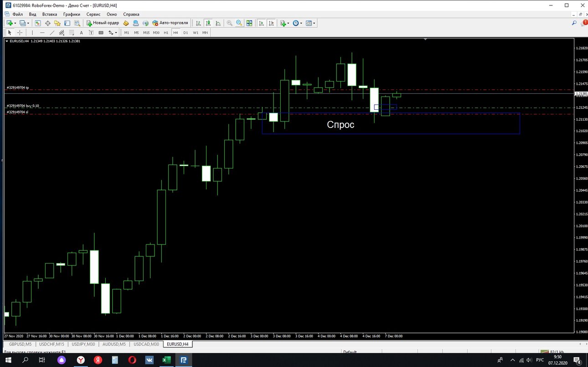Image resolution: width=588 pixels, height=367 pixels.
Task: Open the Indicators list dropdown
Action: [x=285, y=23]
